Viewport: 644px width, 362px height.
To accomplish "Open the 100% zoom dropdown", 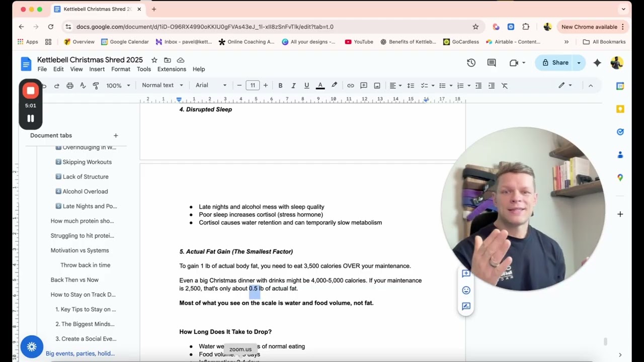I will coord(118,85).
